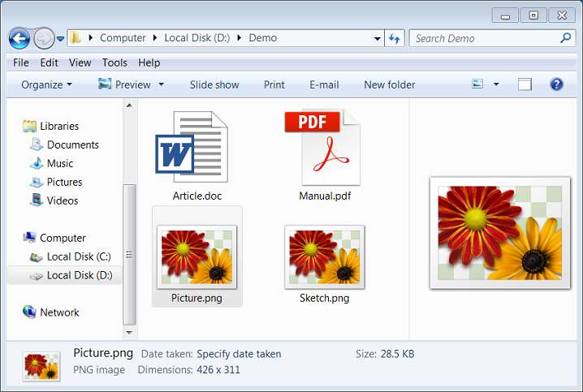The width and height of the screenshot is (583, 392).
Task: Open Help via the question mark icon
Action: (556, 84)
